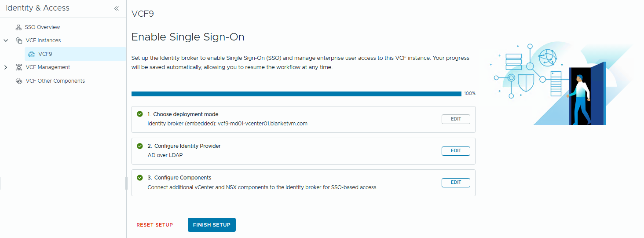The image size is (644, 238).
Task: Open VCF Other Components page
Action: pos(55,81)
